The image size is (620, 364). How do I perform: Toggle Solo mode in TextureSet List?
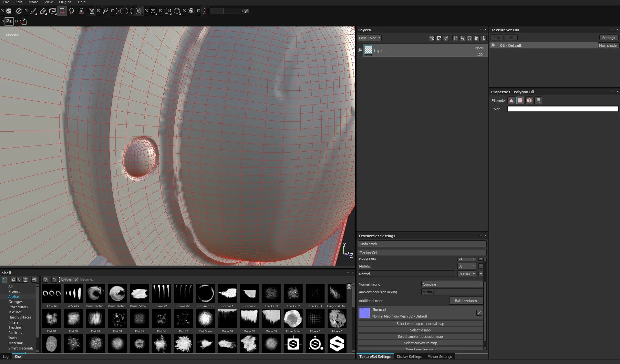[x=497, y=38]
